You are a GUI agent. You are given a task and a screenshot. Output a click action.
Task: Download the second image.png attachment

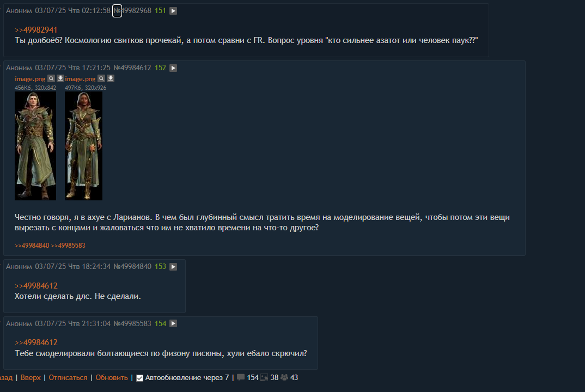click(x=111, y=78)
